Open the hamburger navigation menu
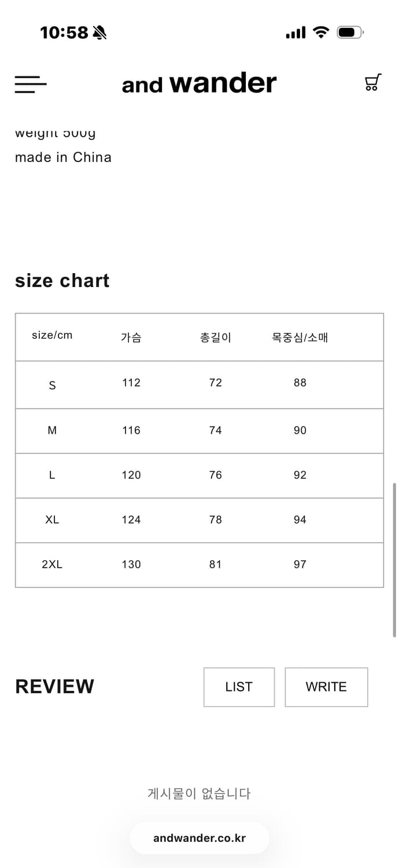The height and width of the screenshot is (868, 399). (x=30, y=84)
